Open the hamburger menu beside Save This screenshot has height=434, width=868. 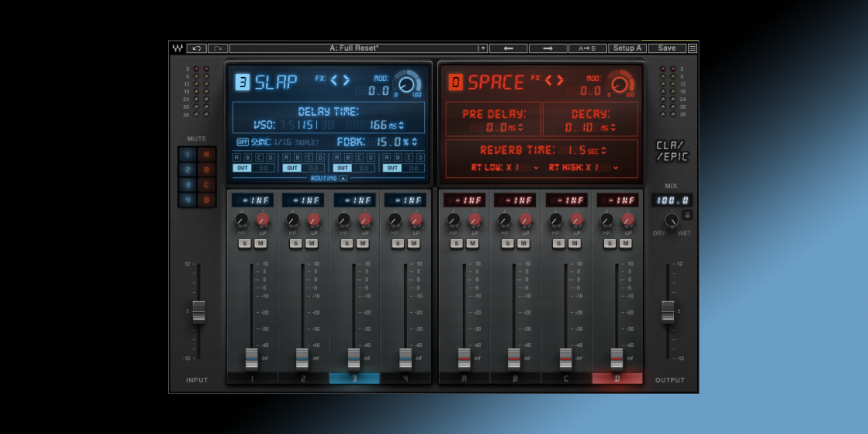point(692,48)
